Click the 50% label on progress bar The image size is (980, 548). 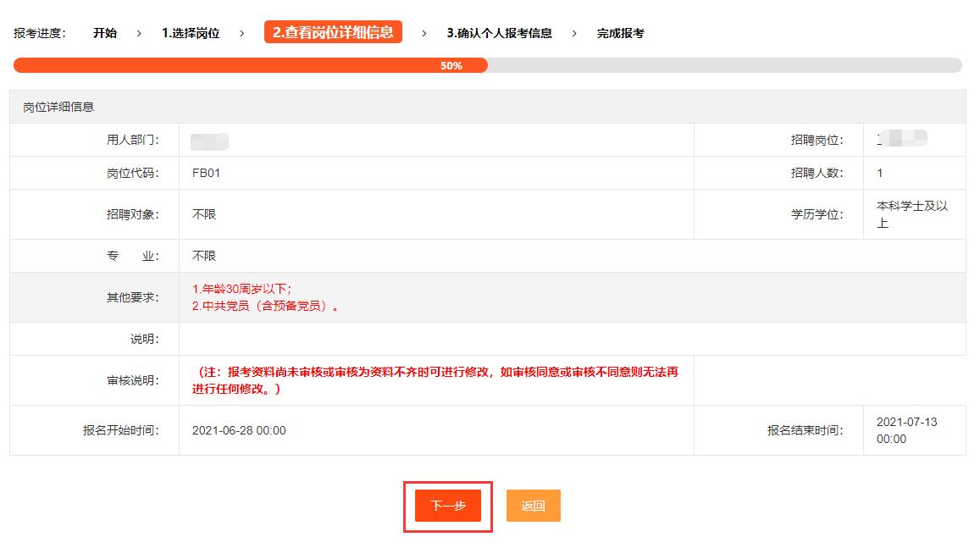(x=451, y=65)
